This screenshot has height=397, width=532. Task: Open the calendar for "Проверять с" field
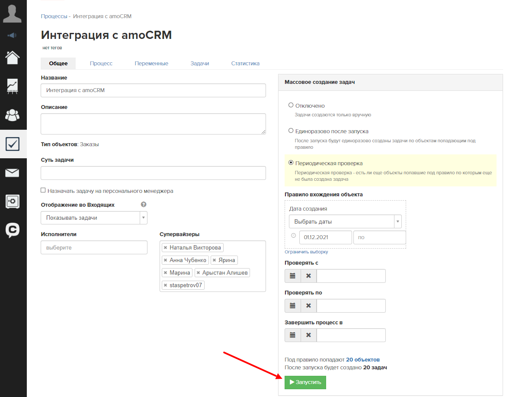pos(292,275)
